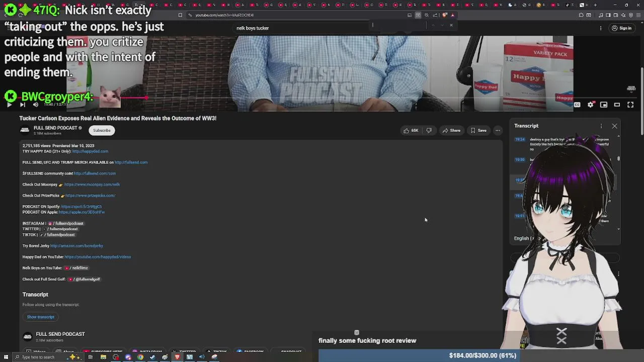The width and height of the screenshot is (644, 362).
Task: Open the browser extensions puzzle icon
Action: (581, 15)
